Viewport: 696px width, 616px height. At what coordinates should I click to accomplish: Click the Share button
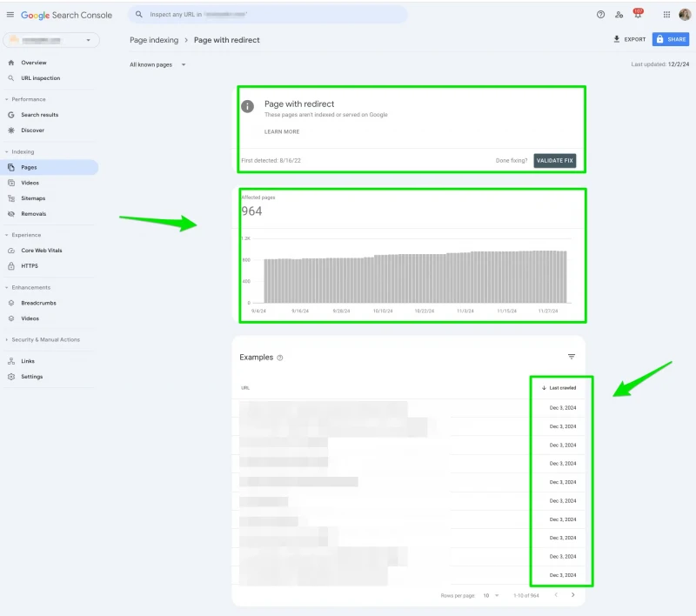[x=671, y=39]
